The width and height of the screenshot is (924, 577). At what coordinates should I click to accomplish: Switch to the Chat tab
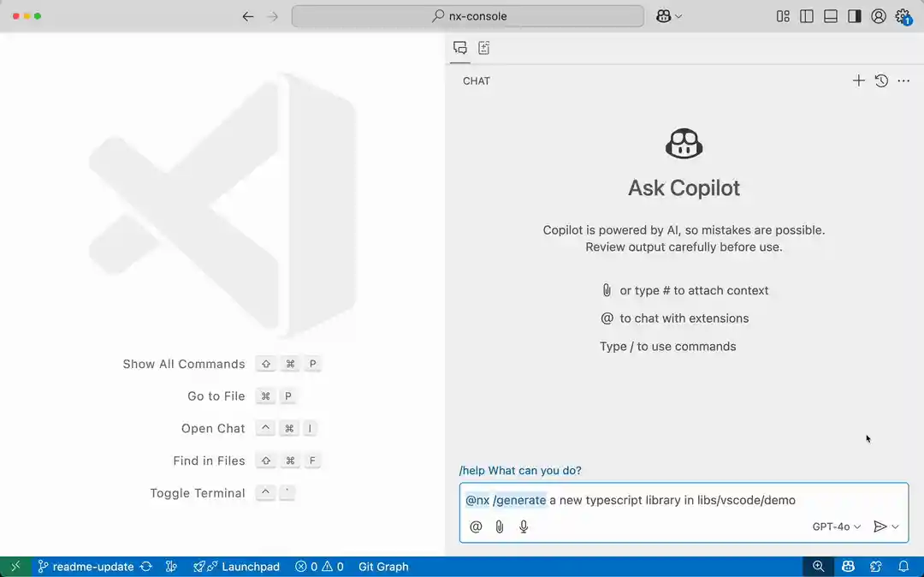pyautogui.click(x=459, y=48)
